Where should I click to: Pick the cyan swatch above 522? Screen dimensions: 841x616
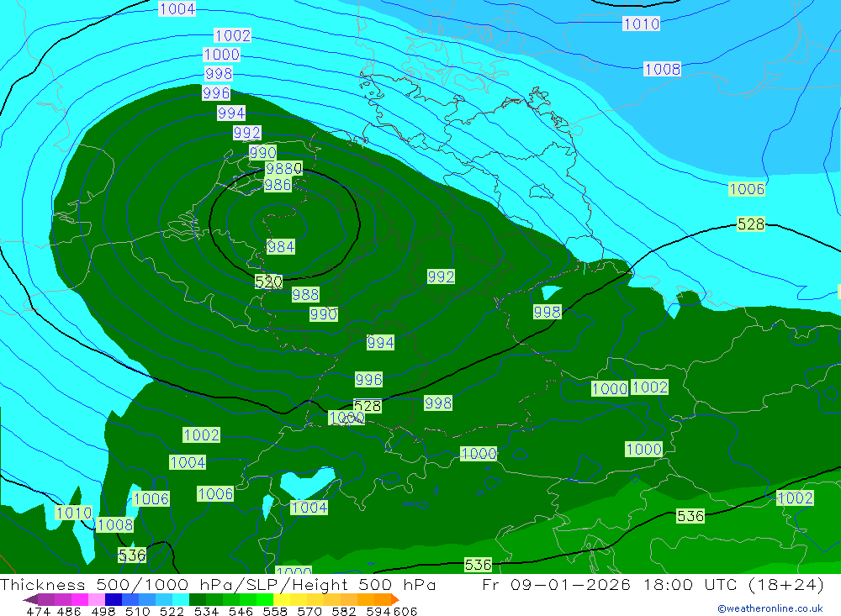[x=181, y=599]
